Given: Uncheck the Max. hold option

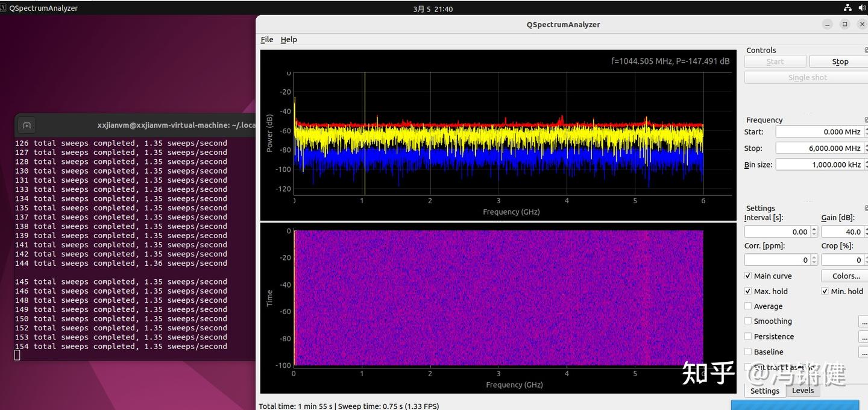Looking at the screenshot, I should click(748, 291).
